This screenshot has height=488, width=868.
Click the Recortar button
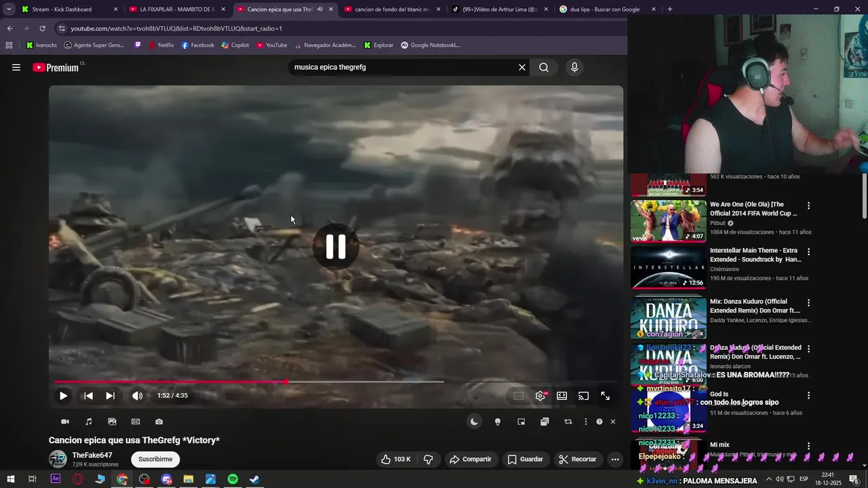click(x=578, y=459)
